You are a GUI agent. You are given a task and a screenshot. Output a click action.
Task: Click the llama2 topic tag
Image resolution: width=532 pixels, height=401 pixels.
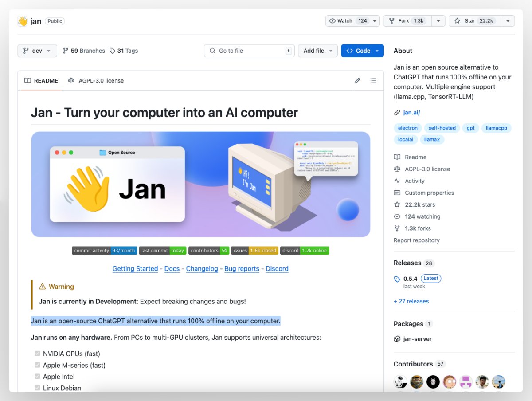click(432, 139)
